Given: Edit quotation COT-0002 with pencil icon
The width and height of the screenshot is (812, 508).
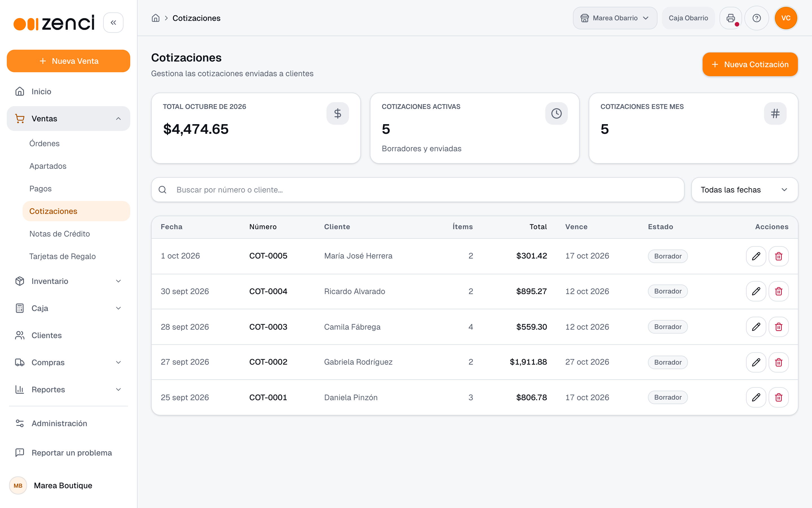Looking at the screenshot, I should tap(756, 362).
